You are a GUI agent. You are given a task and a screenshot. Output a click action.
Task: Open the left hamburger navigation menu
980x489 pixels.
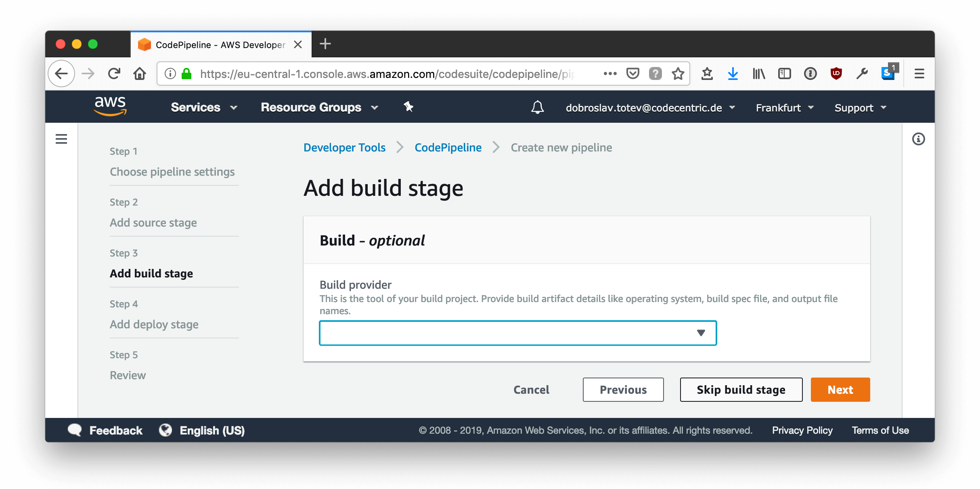[x=61, y=139]
